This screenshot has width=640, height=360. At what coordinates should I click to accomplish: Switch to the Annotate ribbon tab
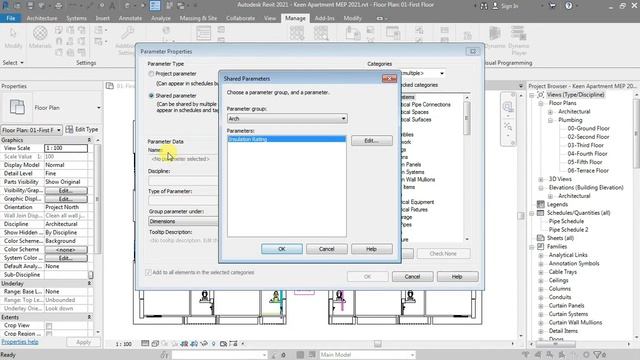(x=130, y=18)
